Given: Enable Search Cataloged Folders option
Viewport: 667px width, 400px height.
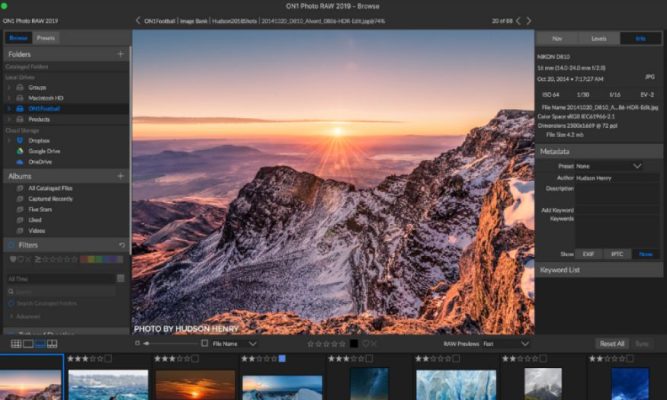Looking at the screenshot, I should coord(11,303).
